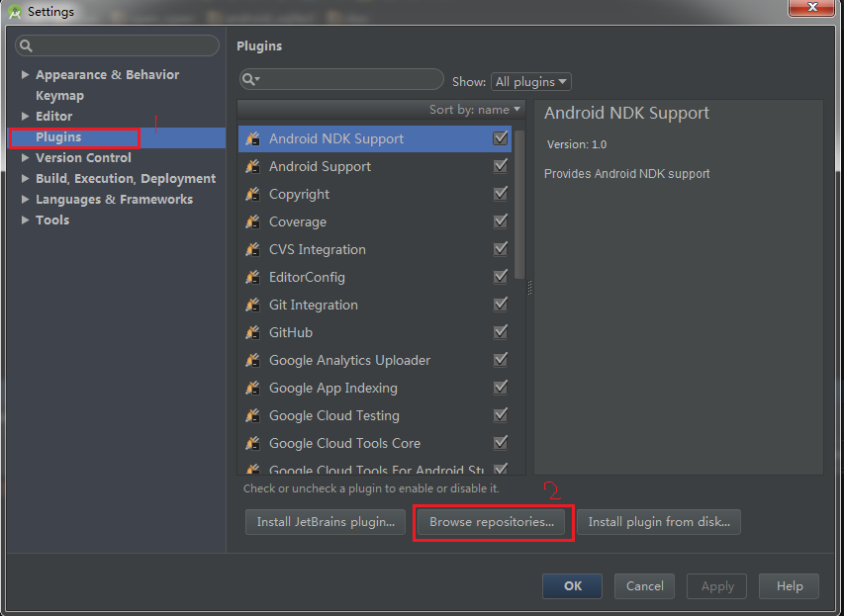Screen dimensions: 844x616
Task: Disable the GitHub plugin checkbox
Action: tap(501, 332)
